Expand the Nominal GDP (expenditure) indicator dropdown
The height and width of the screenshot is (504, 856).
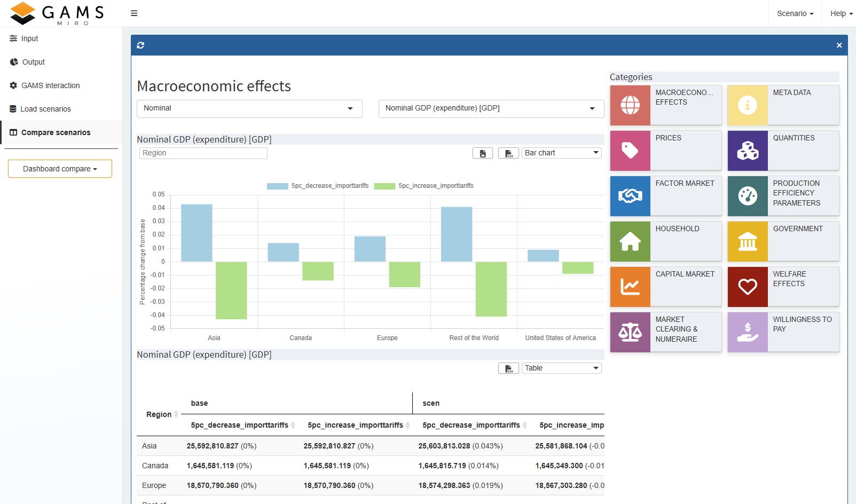tap(491, 108)
